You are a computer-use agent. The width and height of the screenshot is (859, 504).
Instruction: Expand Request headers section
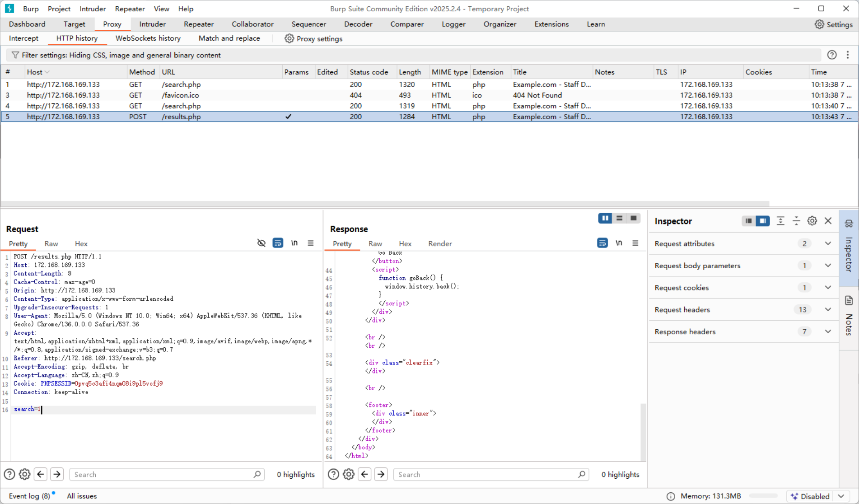828,310
